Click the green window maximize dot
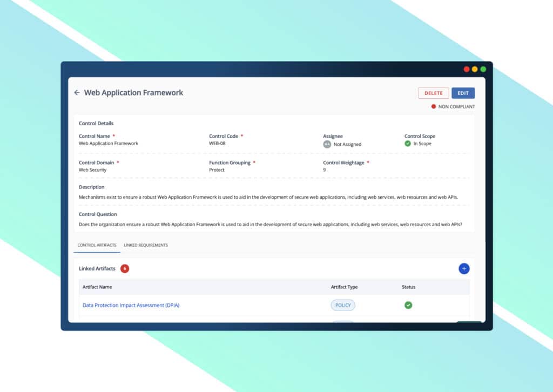This screenshot has width=553, height=392. click(x=483, y=69)
